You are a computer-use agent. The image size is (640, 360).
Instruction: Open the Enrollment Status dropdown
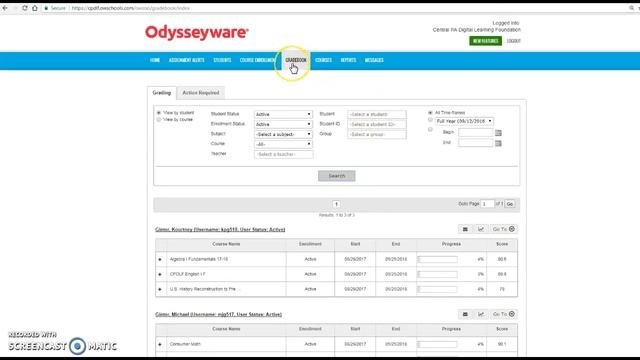(283, 124)
